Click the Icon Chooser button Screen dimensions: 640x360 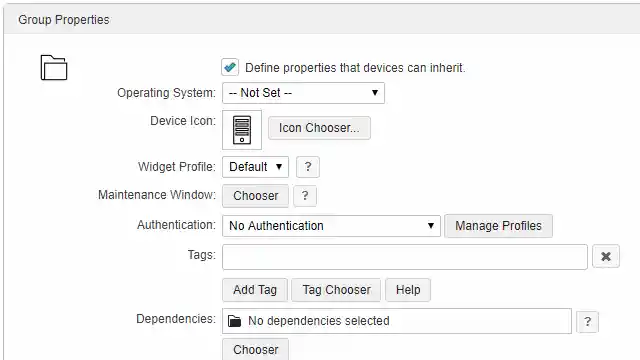point(319,128)
